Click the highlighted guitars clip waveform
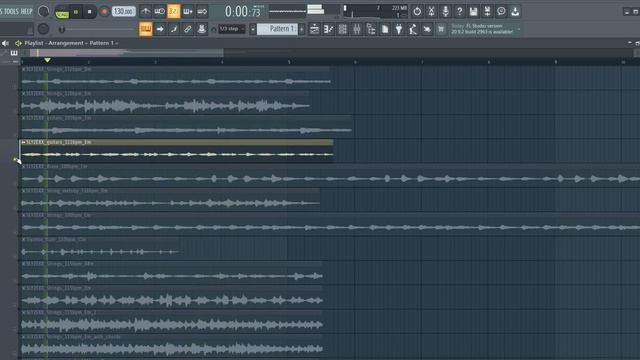Screen dimensions: 640x360 (177, 154)
